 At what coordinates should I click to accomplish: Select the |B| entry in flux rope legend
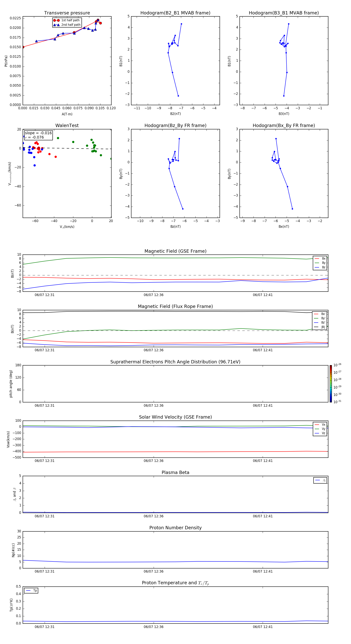tap(320, 327)
